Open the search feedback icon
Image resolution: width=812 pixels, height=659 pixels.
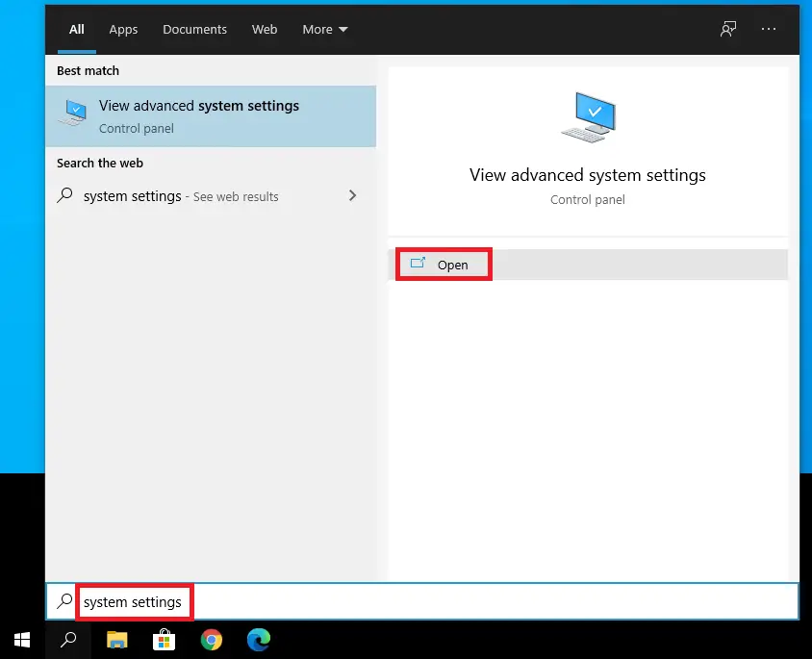(728, 29)
